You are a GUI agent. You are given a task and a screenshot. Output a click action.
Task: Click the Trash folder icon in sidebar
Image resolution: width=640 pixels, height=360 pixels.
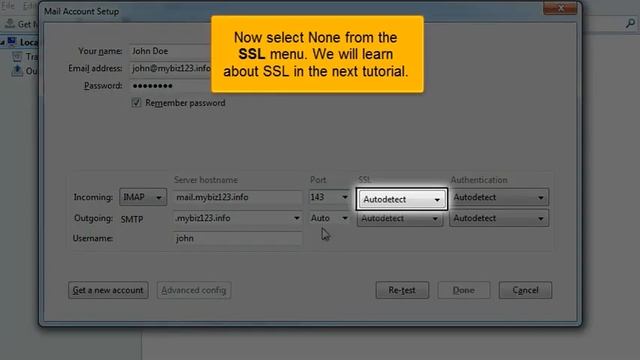(x=17, y=57)
